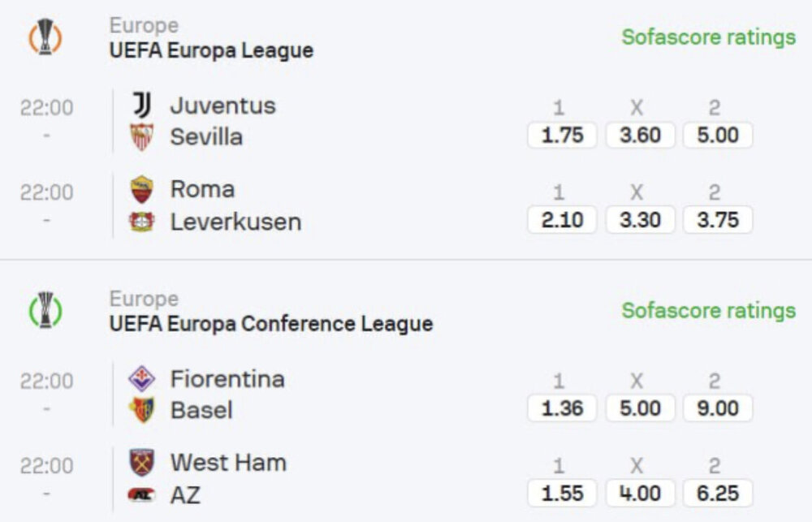Viewport: 812px width, 522px height.
Task: Open the Fiorentina team name in match row
Action: coord(227,378)
